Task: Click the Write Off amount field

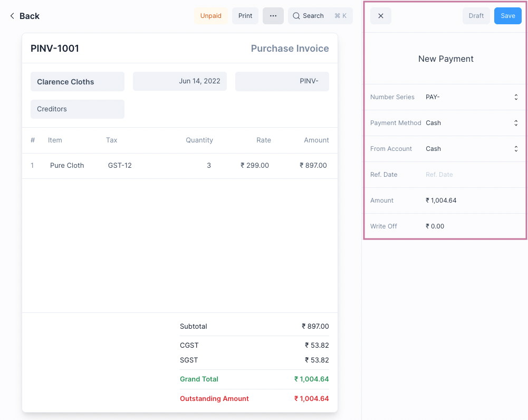Action: click(x=469, y=226)
